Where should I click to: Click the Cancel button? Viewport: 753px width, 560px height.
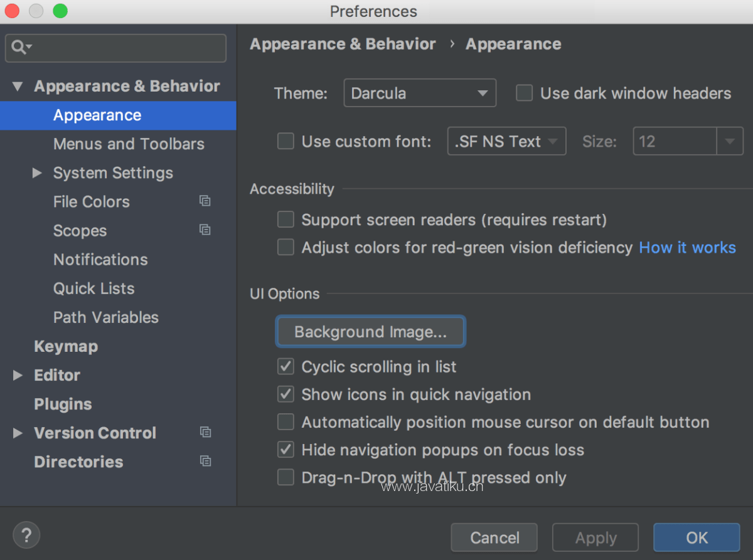click(494, 537)
